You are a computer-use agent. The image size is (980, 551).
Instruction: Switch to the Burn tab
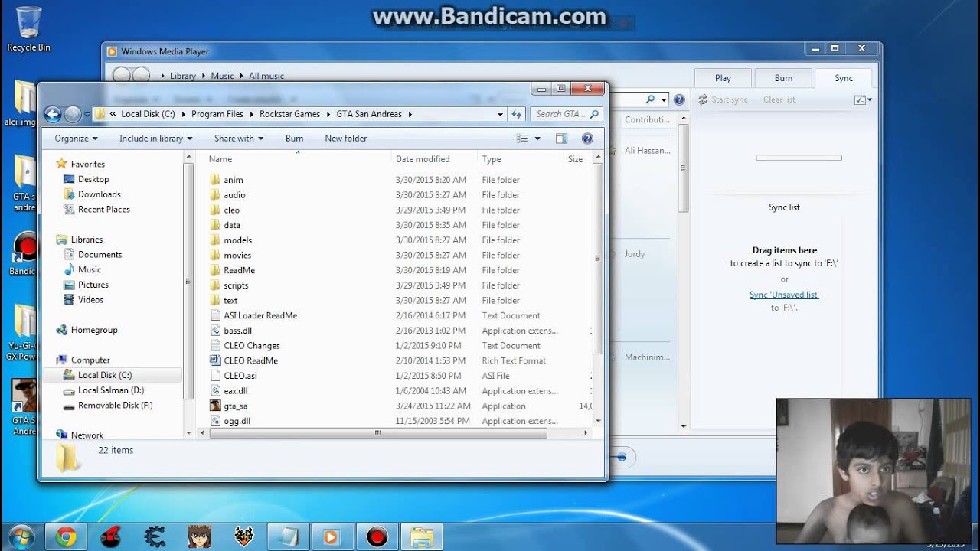pos(783,78)
